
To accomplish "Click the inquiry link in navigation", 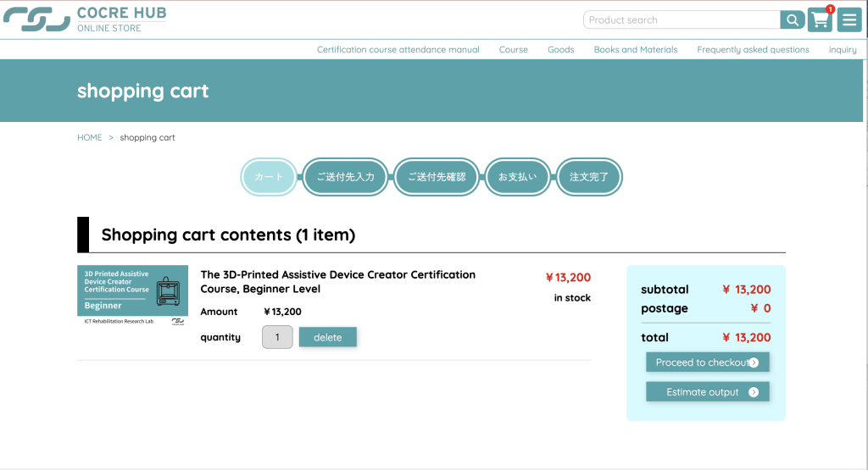I will click(x=842, y=50).
